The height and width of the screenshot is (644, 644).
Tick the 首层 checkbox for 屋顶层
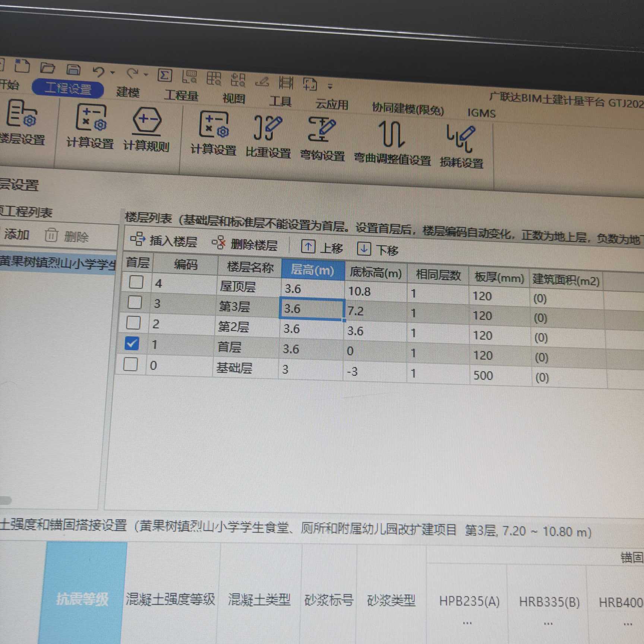[x=136, y=282]
